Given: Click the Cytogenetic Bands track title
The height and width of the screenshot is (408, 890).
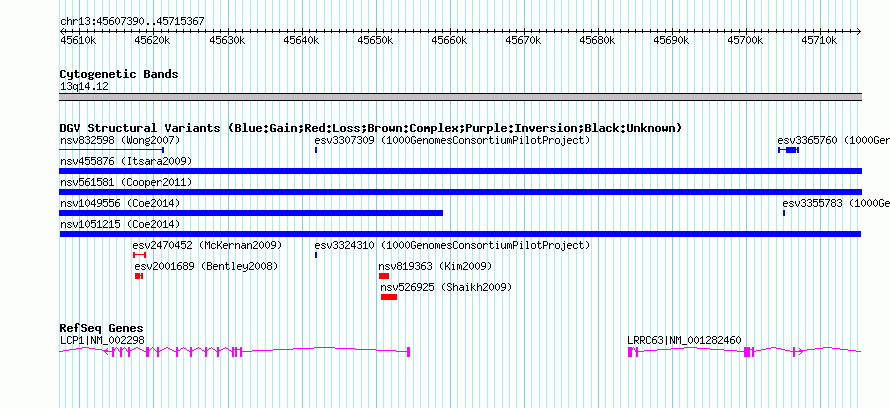Looking at the screenshot, I should click(119, 74).
